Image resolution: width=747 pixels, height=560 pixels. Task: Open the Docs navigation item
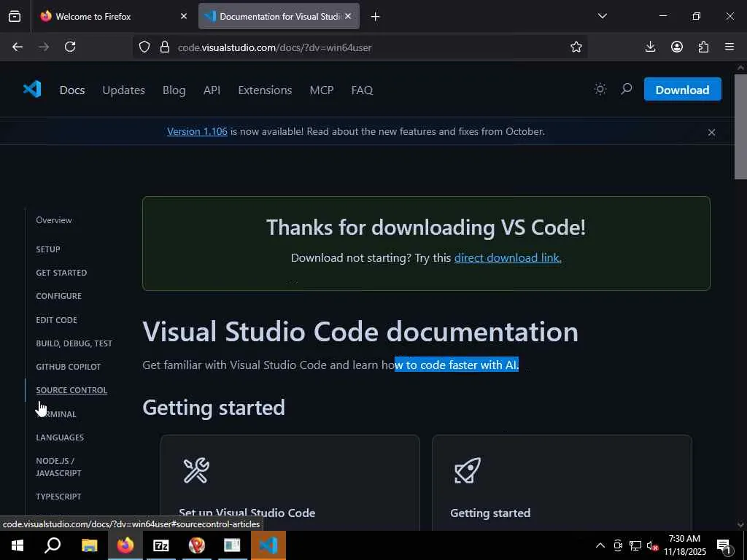click(x=72, y=90)
